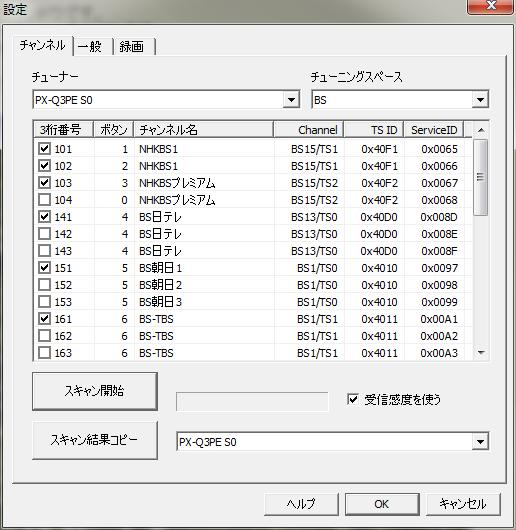The width and height of the screenshot is (516, 530).
Task: Check the 142 BS日テレ channel checkbox
Action: pos(44,234)
